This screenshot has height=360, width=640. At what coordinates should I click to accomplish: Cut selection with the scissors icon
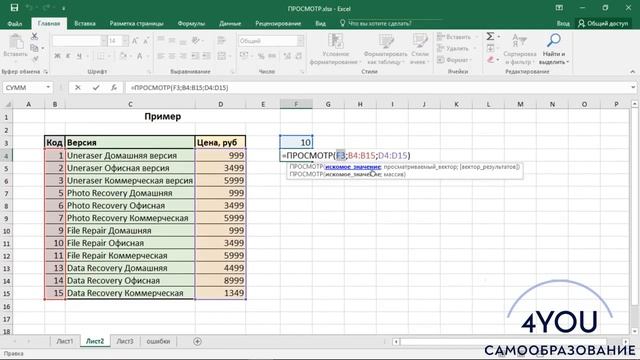pyautogui.click(x=35, y=37)
